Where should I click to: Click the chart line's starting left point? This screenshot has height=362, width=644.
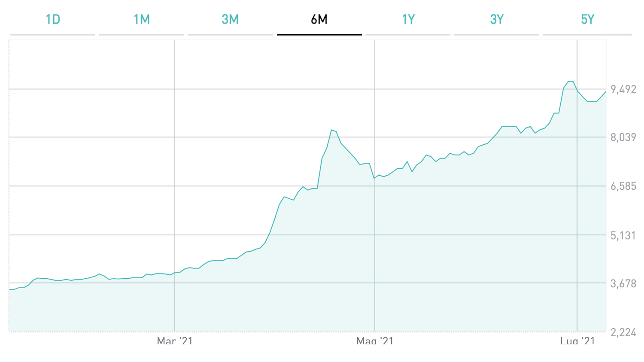pos(10,289)
